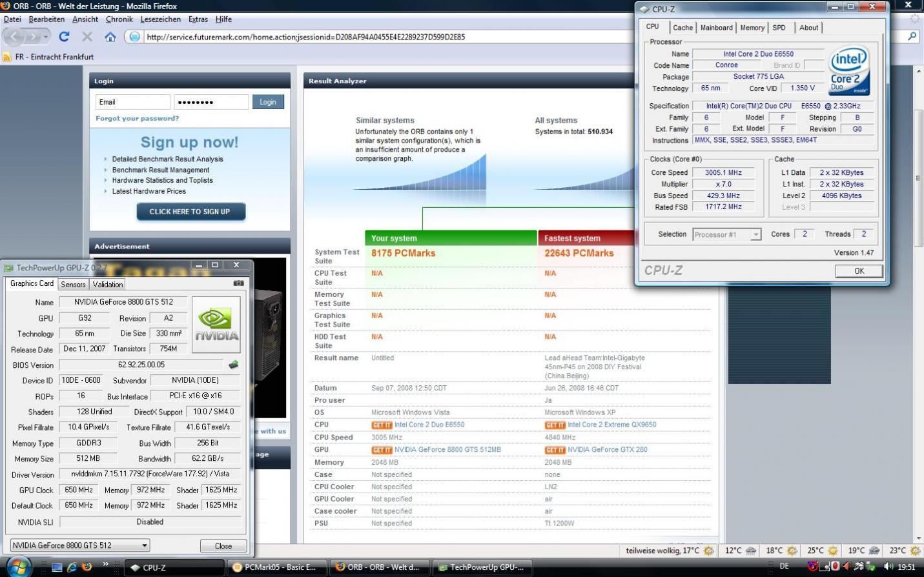This screenshot has height=577, width=924.
Task: Open the Lesezeichen menu
Action: click(x=160, y=19)
